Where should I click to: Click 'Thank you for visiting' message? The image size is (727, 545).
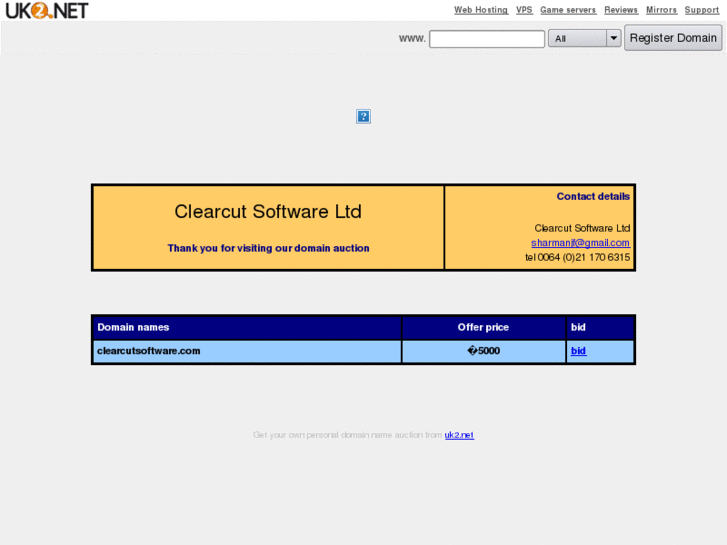coord(268,248)
